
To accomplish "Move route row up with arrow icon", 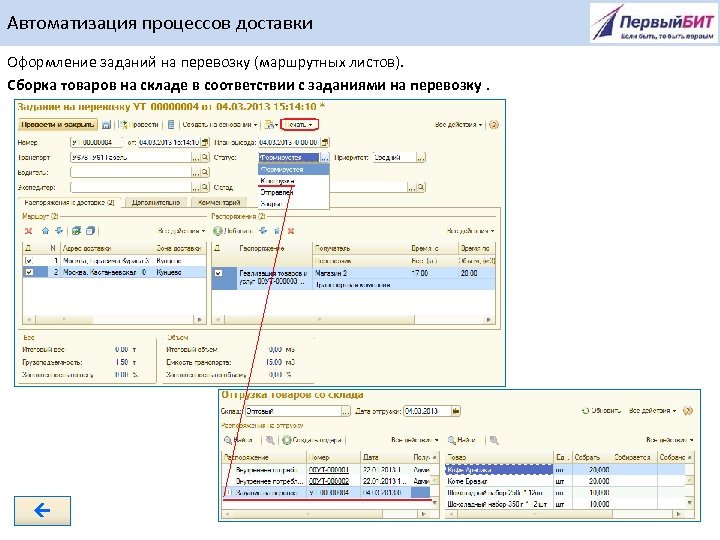I will click(45, 231).
